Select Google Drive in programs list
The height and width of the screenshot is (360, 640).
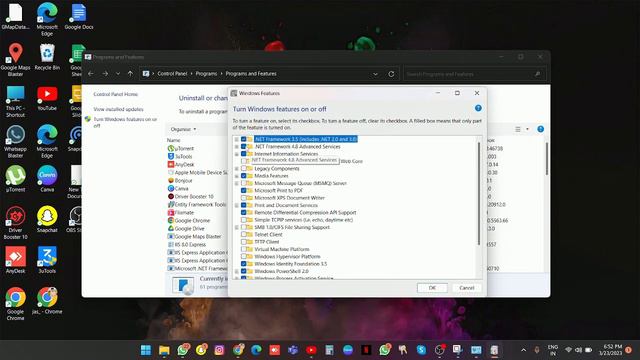(189, 229)
